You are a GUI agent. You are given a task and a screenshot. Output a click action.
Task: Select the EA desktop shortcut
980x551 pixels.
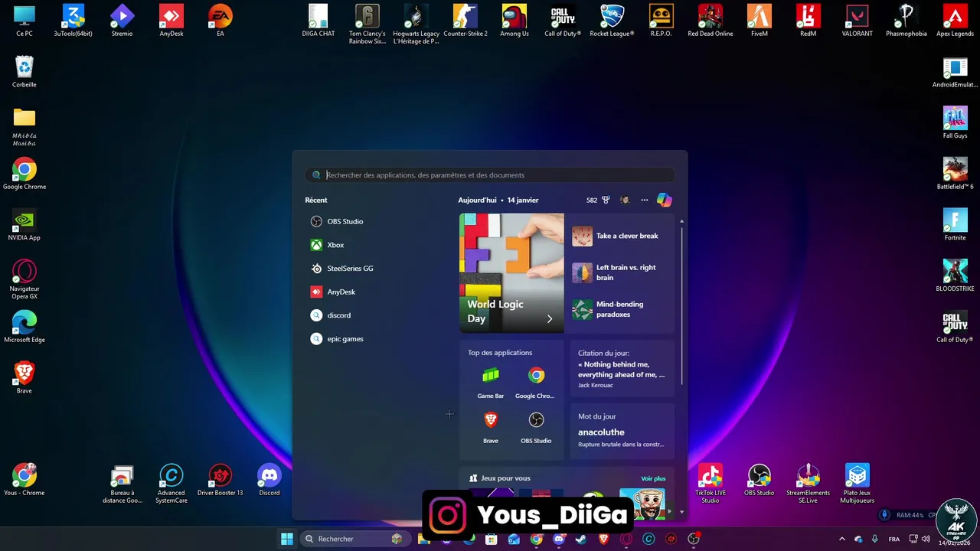[x=220, y=21]
